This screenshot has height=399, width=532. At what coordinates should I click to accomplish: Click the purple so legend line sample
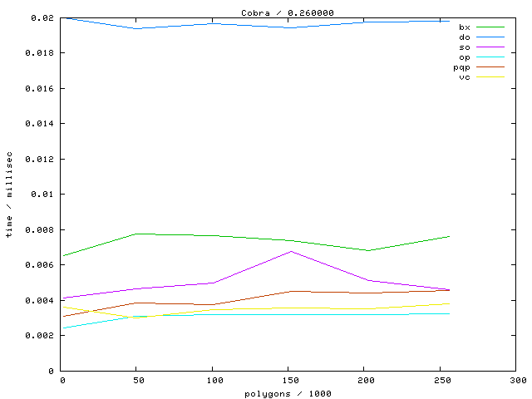[490, 47]
